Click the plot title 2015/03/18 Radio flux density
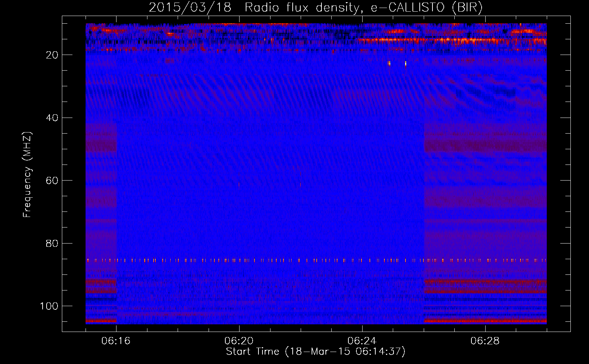The height and width of the screenshot is (364, 589). tap(316, 8)
